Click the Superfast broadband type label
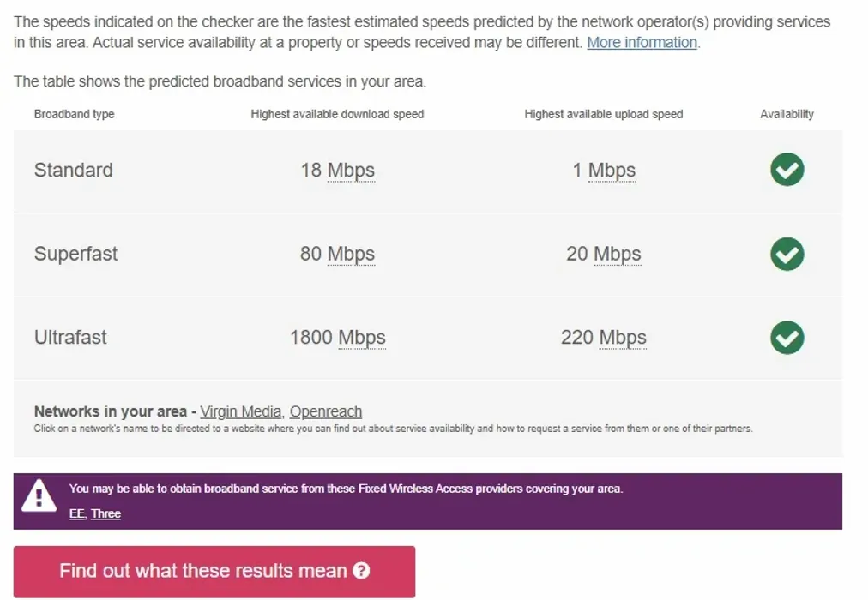The height and width of the screenshot is (600, 868). pos(75,254)
